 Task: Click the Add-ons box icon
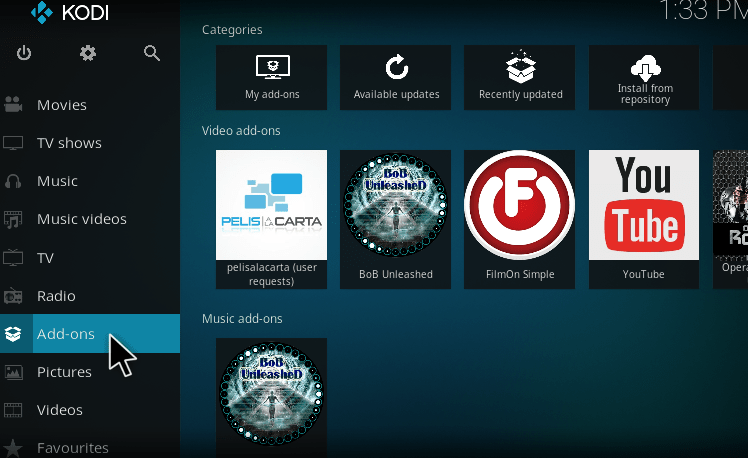(x=13, y=334)
